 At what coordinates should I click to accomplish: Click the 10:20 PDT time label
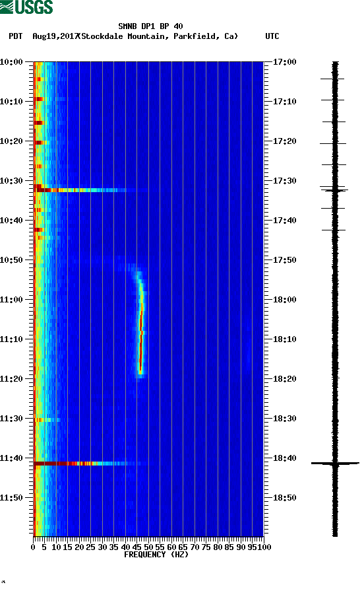(11, 141)
